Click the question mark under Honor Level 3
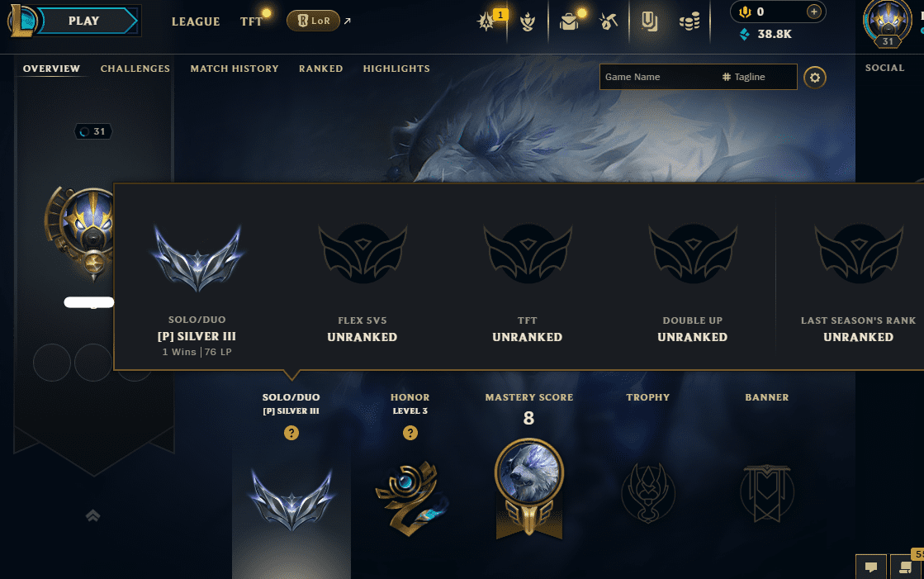Screen dimensions: 924x579 coord(410,433)
